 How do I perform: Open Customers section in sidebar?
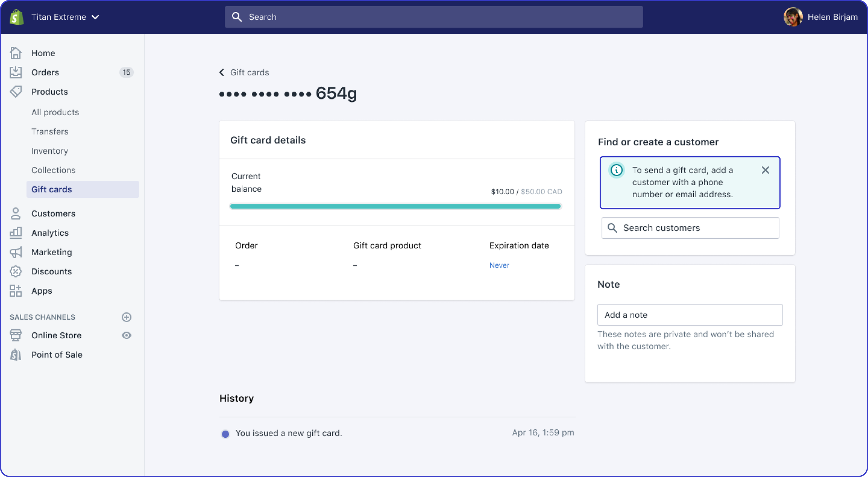click(53, 213)
